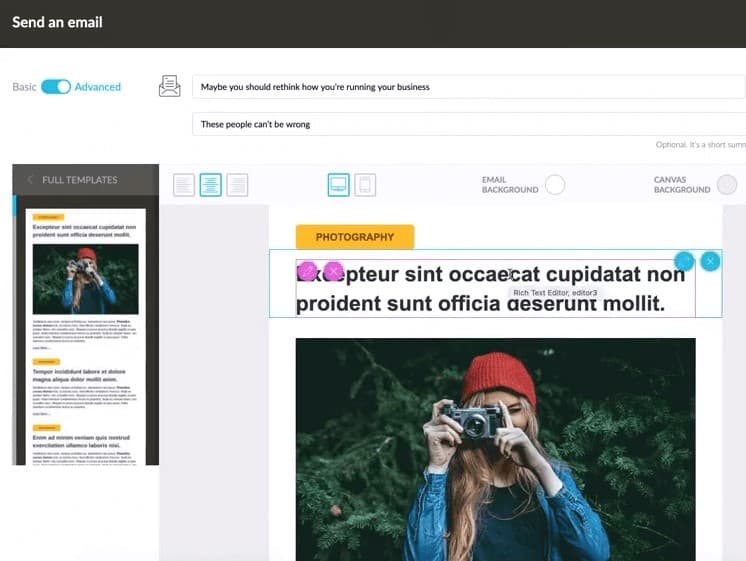This screenshot has height=561, width=746.
Task: Open the Canvas Background color picker
Action: pyautogui.click(x=727, y=185)
